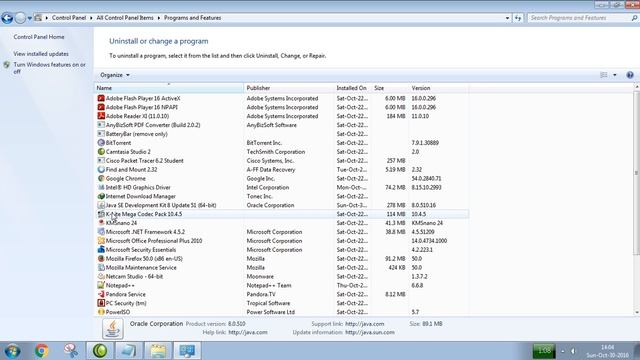The width and height of the screenshot is (640, 360).
Task: Click the Java SE Development Kit icon
Action: click(101, 205)
